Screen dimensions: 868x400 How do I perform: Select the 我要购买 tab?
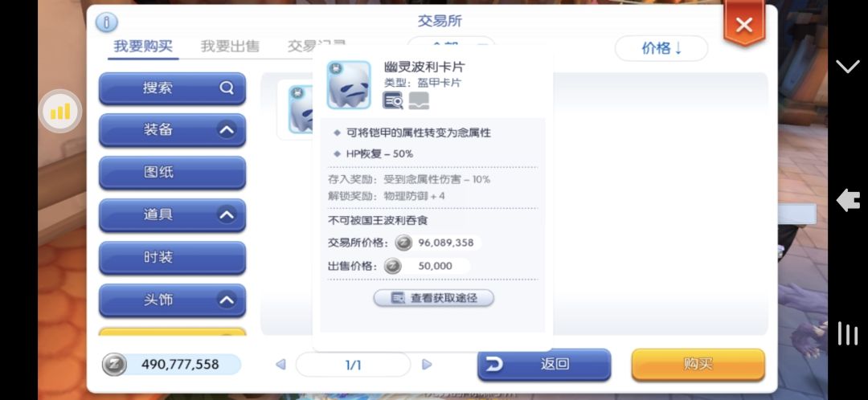point(143,46)
